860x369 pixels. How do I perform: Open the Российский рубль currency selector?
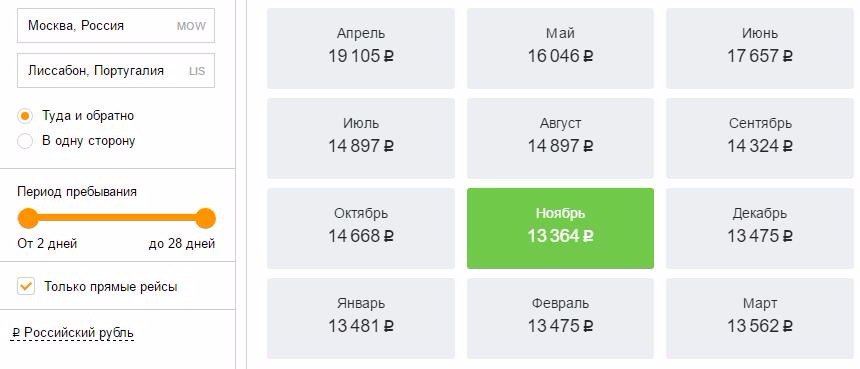point(72,333)
